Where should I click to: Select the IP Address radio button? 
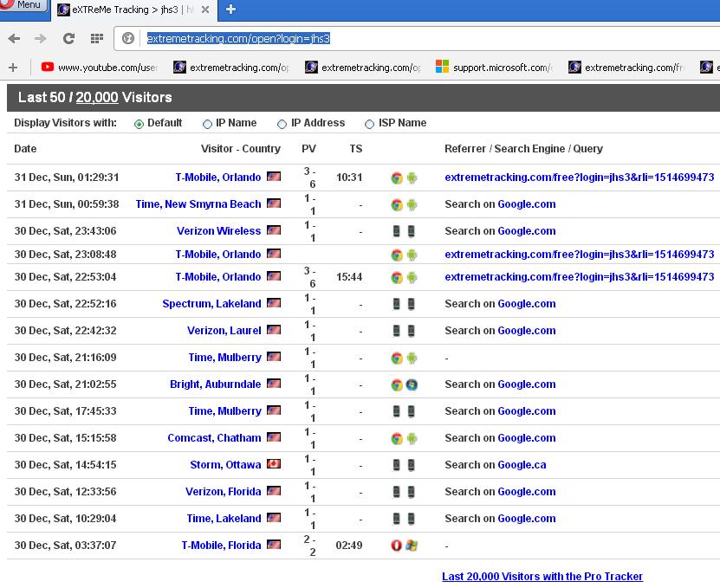tap(282, 124)
